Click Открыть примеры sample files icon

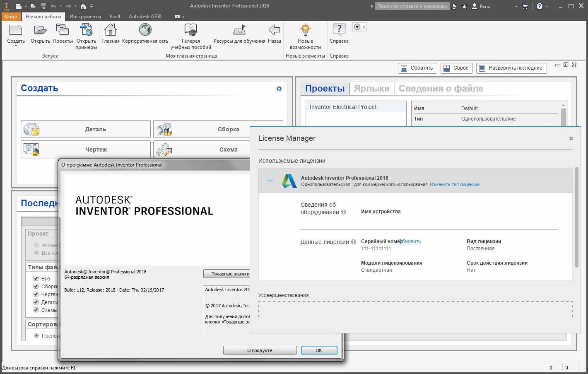pos(86,30)
